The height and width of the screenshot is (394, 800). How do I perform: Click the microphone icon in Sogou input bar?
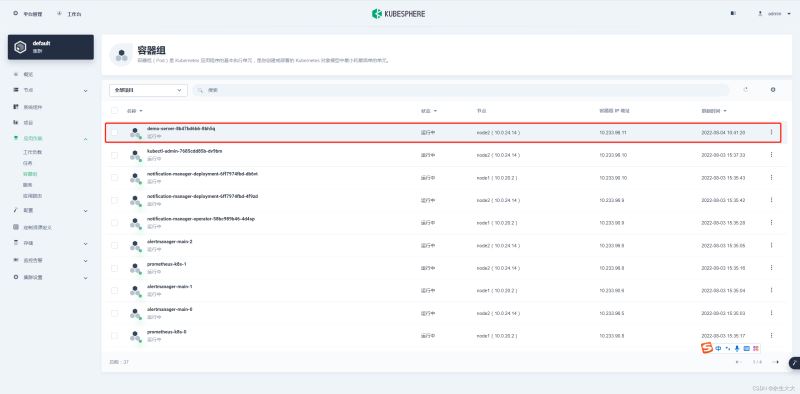(x=737, y=348)
